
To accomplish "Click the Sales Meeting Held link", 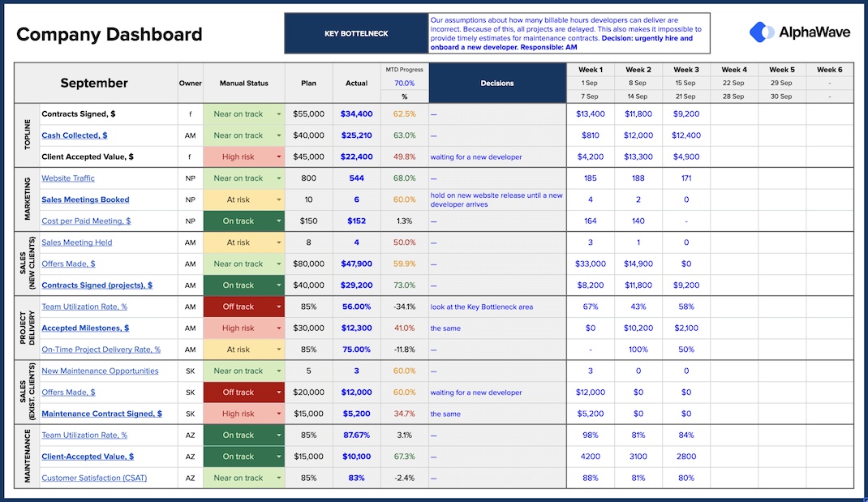I will coord(76,242).
